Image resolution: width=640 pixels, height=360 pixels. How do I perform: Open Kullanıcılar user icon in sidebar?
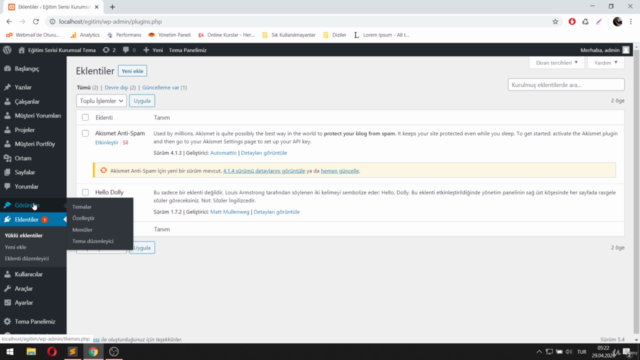tap(7, 274)
